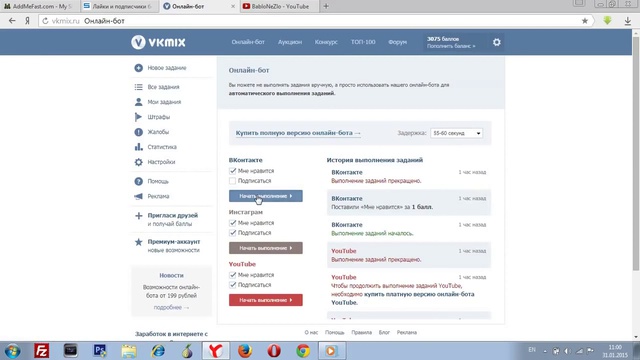Start ВКонтакте task execution blue button
This screenshot has height=360, width=640.
(266, 196)
